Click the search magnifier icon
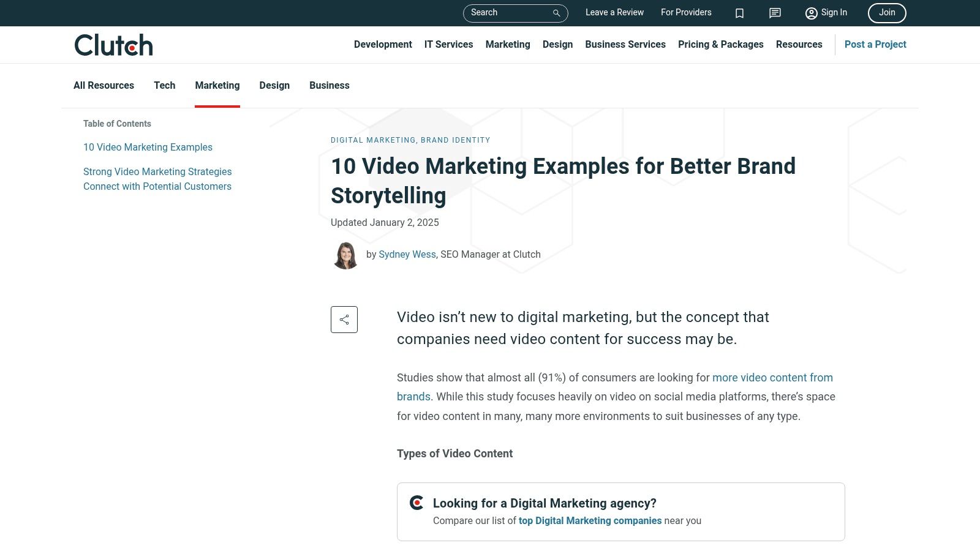The height and width of the screenshot is (551, 980). pos(556,13)
